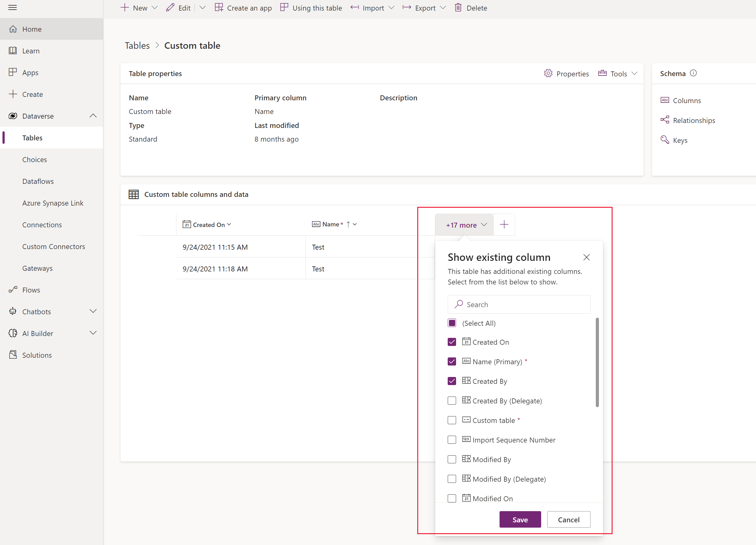The height and width of the screenshot is (545, 756).
Task: Click the Relationships schema icon
Action: coord(665,120)
